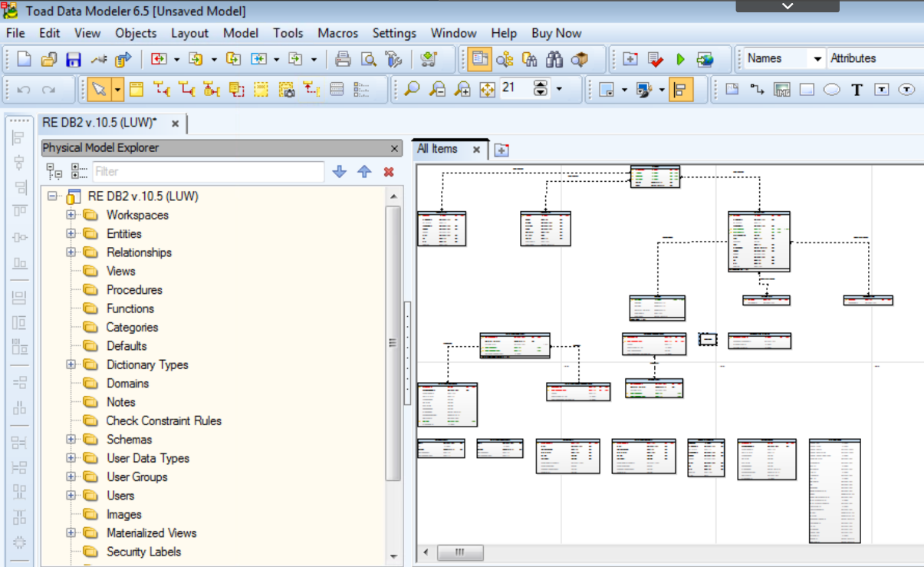The height and width of the screenshot is (567, 924).
Task: Close the All Items tab
Action: [476, 150]
